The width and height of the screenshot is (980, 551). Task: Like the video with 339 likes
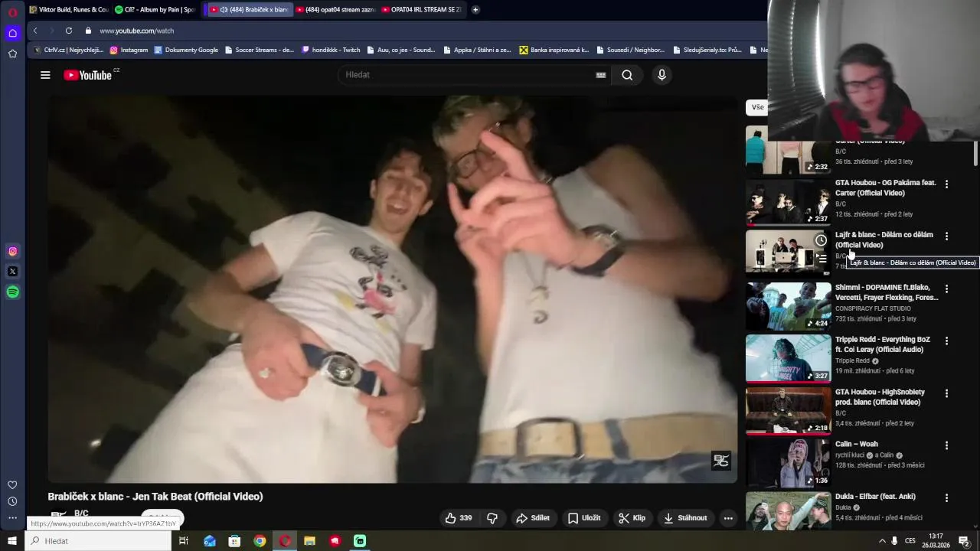[459, 518]
